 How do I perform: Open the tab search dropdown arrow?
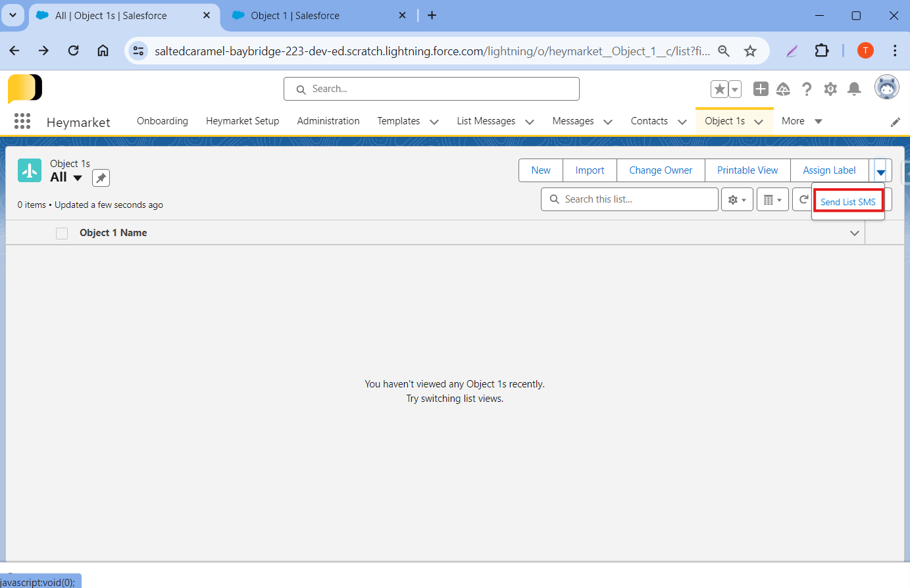click(13, 15)
